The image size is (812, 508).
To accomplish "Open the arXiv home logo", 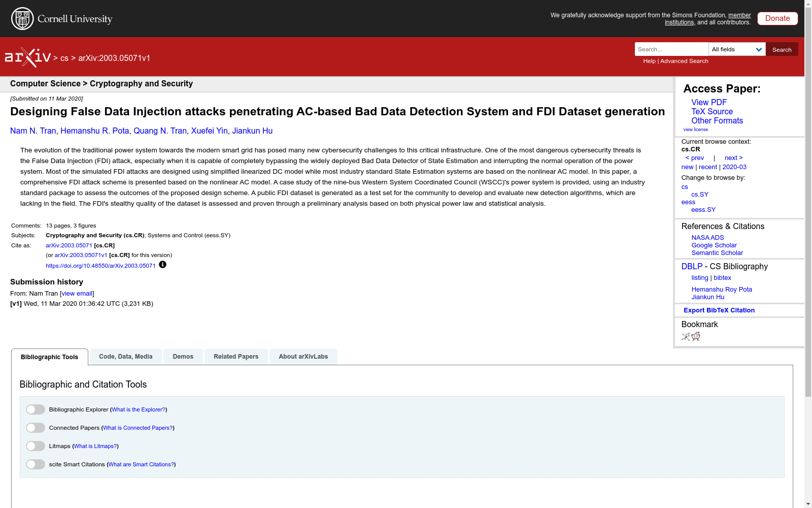I will [x=28, y=57].
